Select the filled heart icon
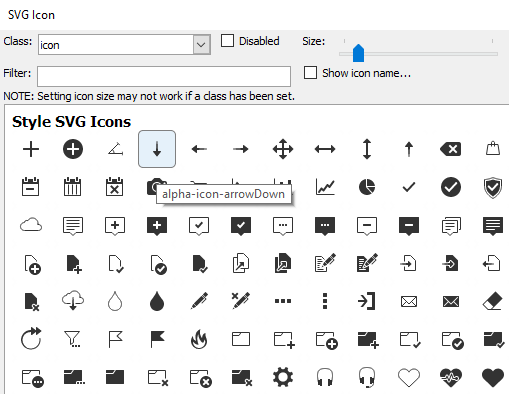This screenshot has height=394, width=509. (493, 378)
